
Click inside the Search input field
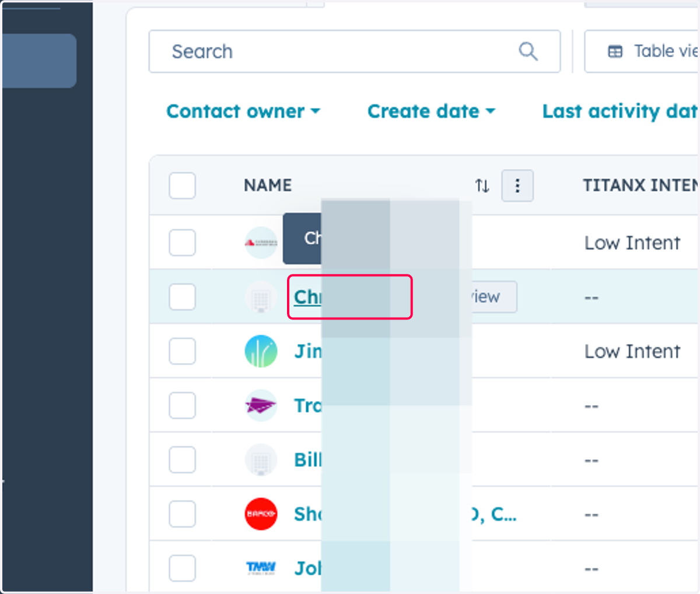(354, 51)
